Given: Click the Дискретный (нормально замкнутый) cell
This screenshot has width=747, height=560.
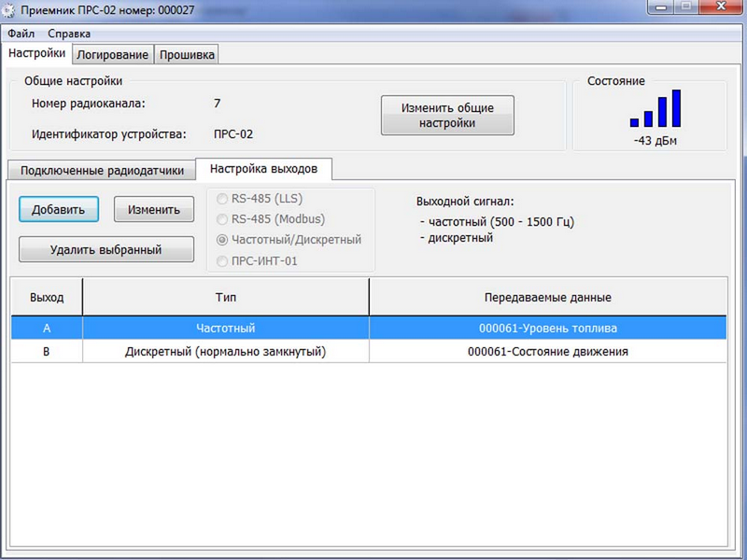Looking at the screenshot, I should point(226,352).
